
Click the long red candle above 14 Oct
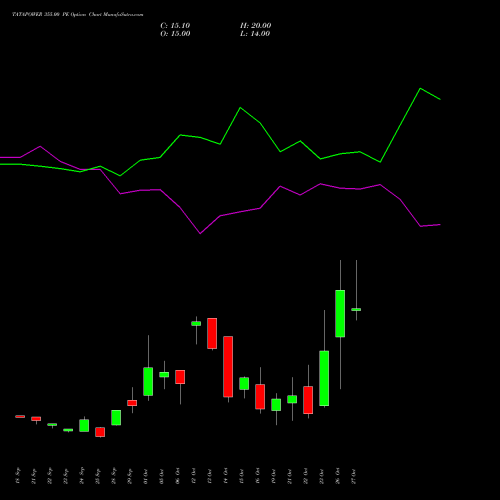coord(228,367)
